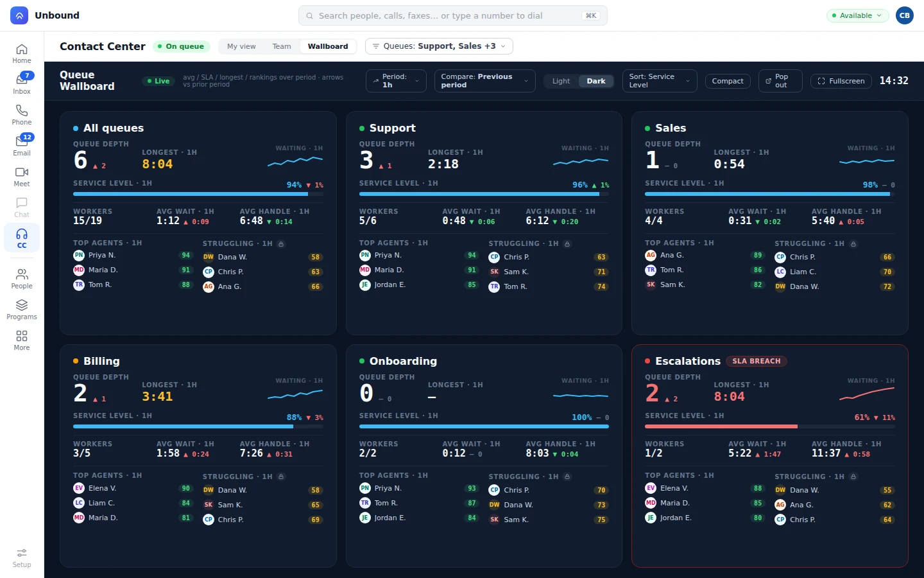Click the Unbound logo icon
The height and width of the screenshot is (578, 924).
click(x=19, y=15)
